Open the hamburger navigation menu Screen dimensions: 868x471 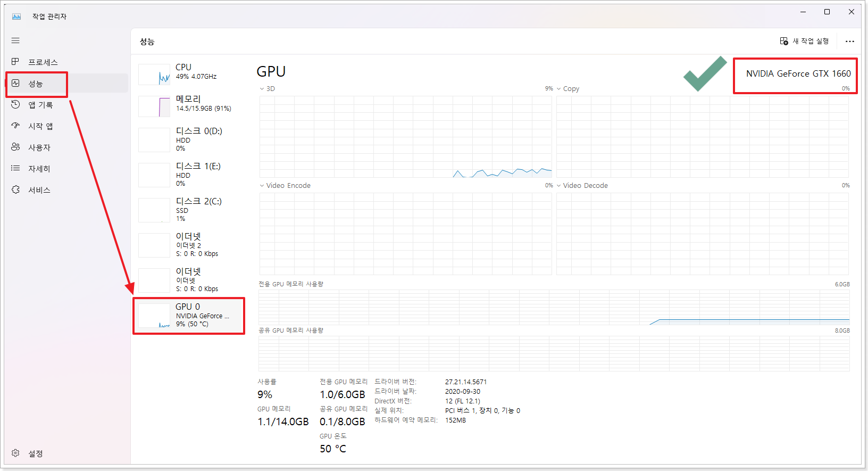pos(15,40)
